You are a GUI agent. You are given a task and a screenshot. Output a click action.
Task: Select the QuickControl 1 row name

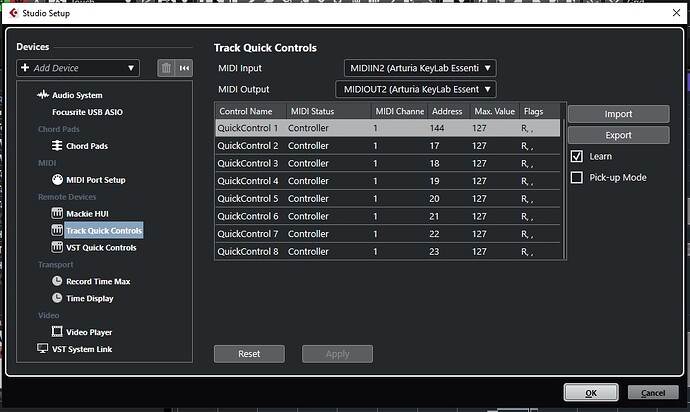tap(248, 128)
